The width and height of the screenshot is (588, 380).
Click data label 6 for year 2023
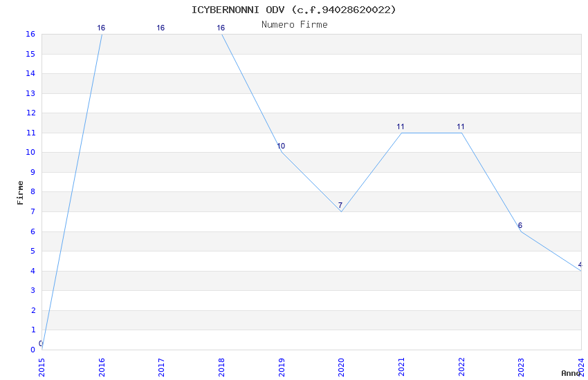pos(520,225)
